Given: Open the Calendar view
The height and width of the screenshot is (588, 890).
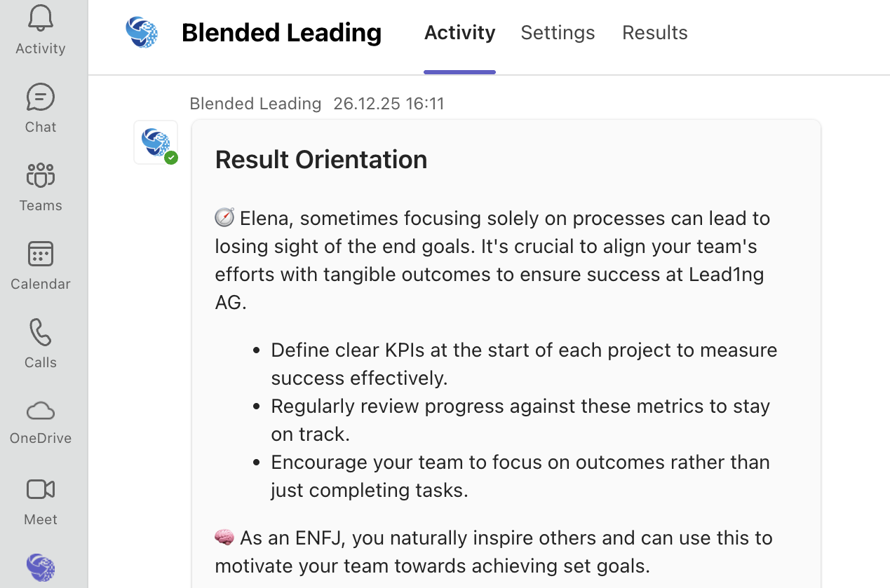Looking at the screenshot, I should [41, 265].
